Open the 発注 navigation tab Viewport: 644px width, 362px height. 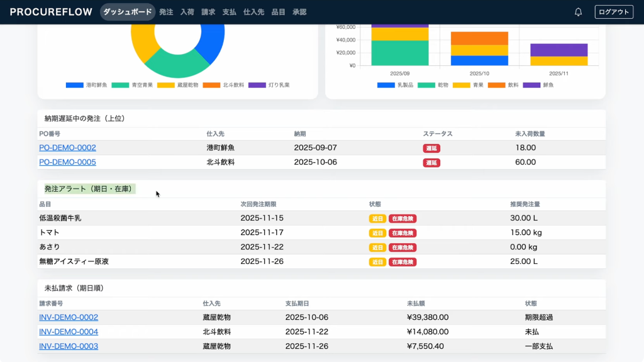click(166, 12)
